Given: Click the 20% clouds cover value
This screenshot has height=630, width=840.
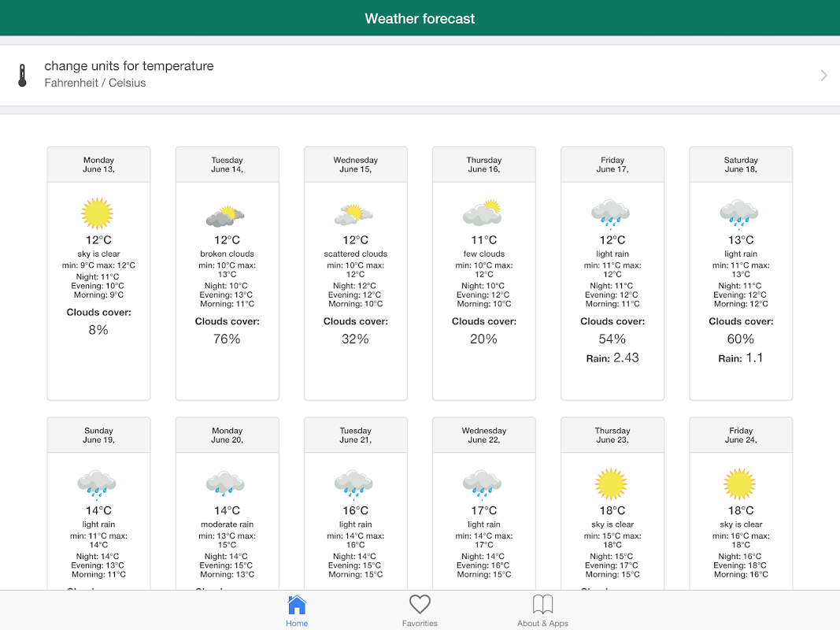Looking at the screenshot, I should coord(483,339).
